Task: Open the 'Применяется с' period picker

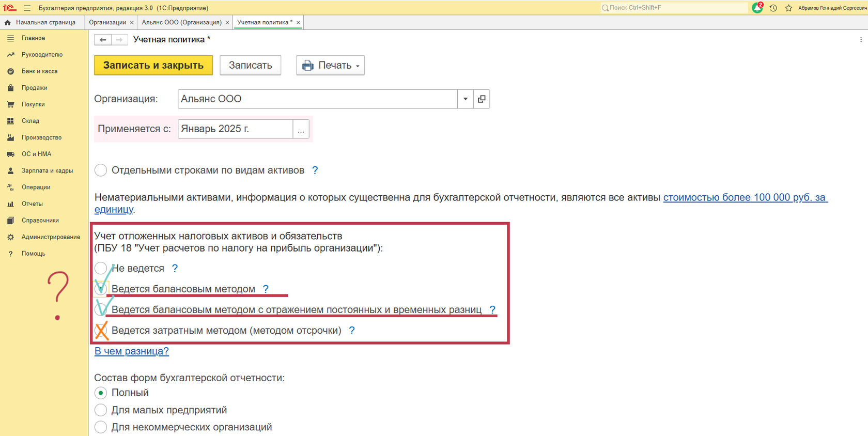Action: click(301, 129)
